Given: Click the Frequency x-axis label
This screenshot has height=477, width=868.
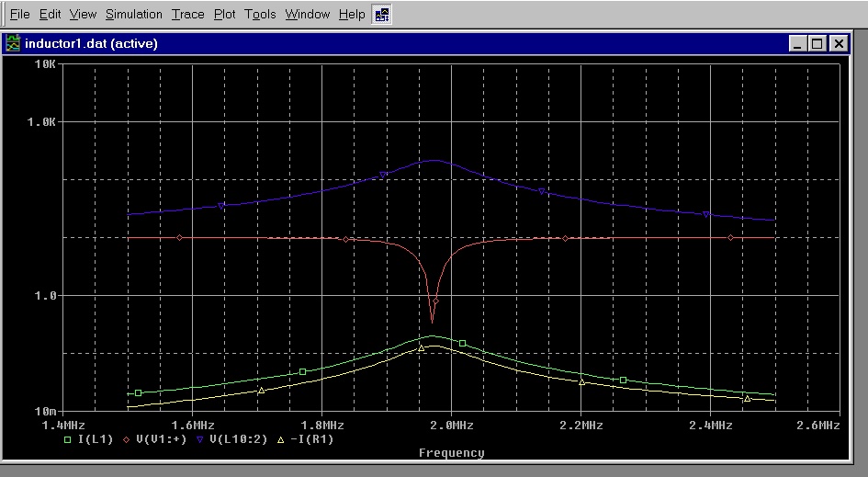Looking at the screenshot, I should click(x=451, y=452).
